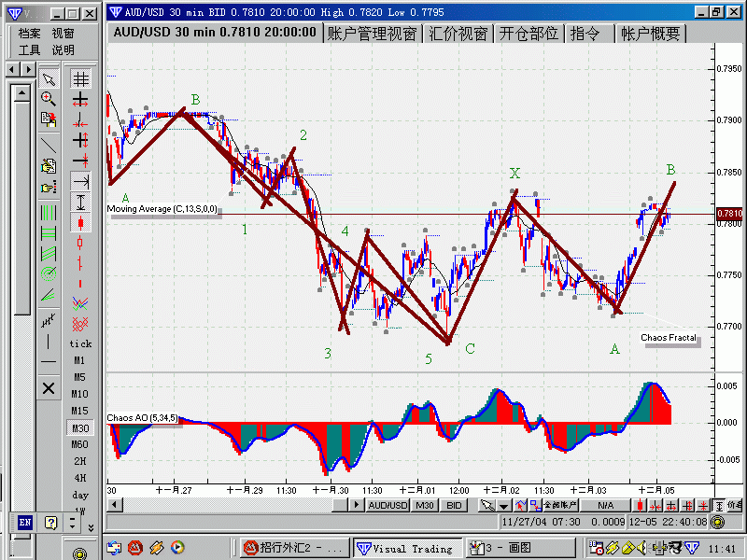747x560 pixels.
Task: Open 3 - 画图 taskbar window
Action: tap(520, 548)
